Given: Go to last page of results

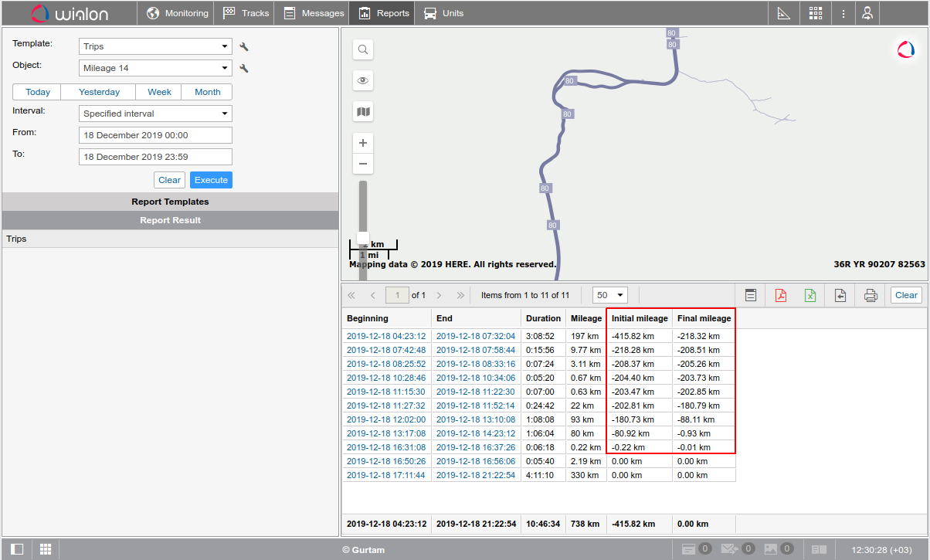Looking at the screenshot, I should tap(460, 295).
